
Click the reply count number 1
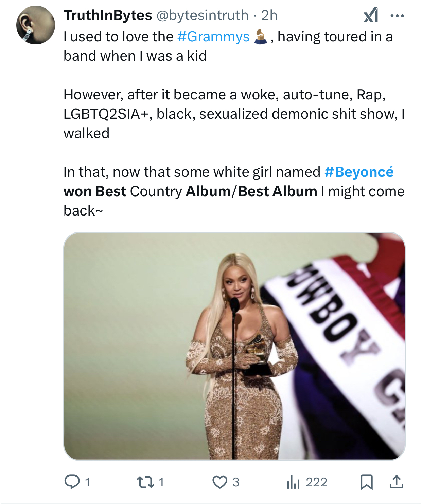(x=87, y=482)
